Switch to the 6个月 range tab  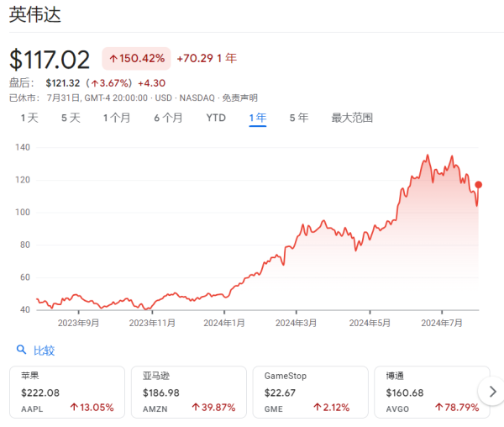(x=168, y=118)
